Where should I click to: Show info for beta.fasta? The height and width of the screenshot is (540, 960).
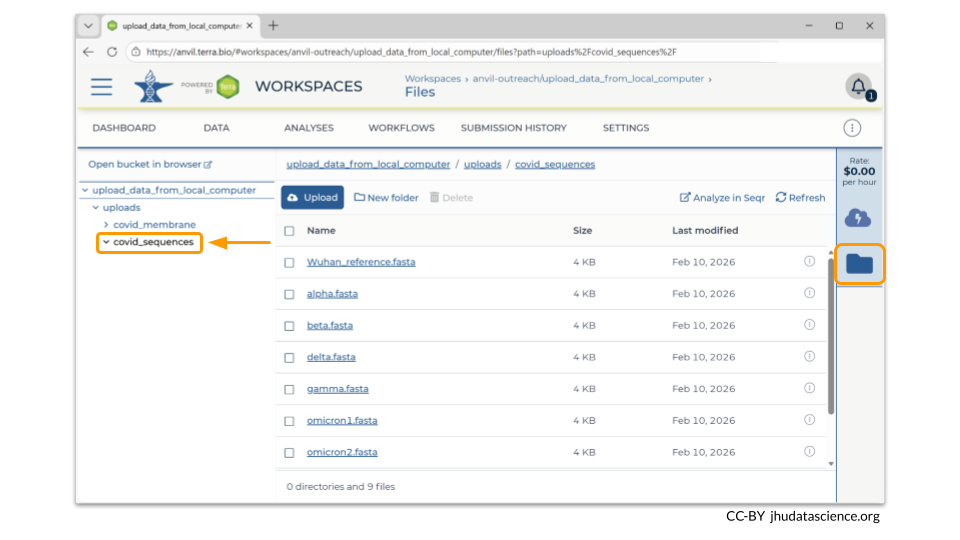coord(809,324)
